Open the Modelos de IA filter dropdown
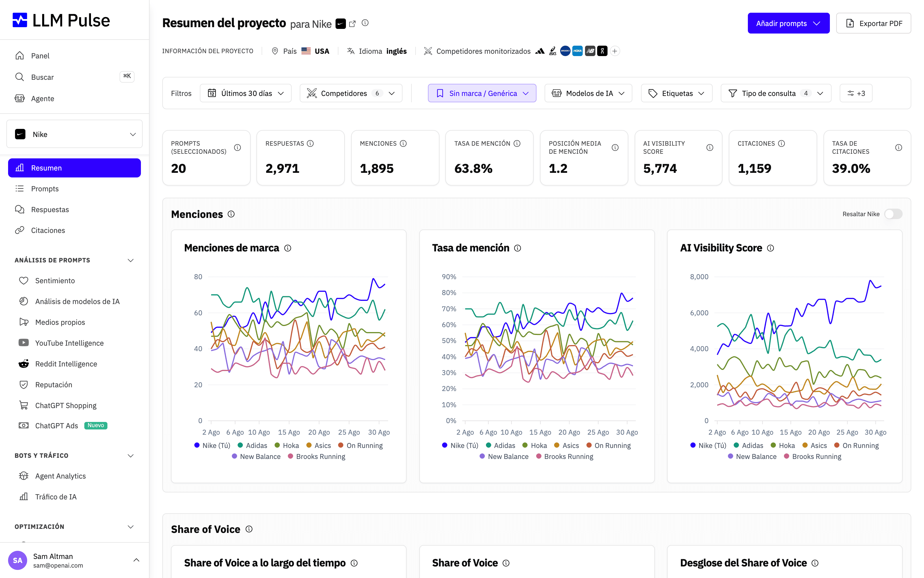The image size is (924, 578). point(588,93)
